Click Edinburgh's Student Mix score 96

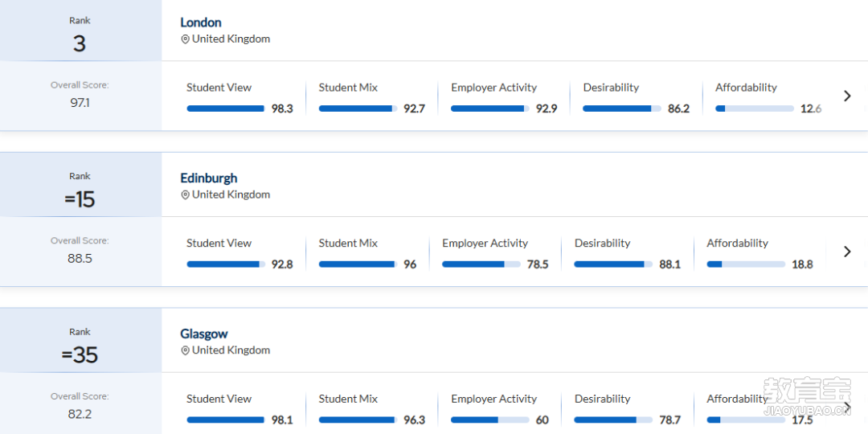point(410,264)
